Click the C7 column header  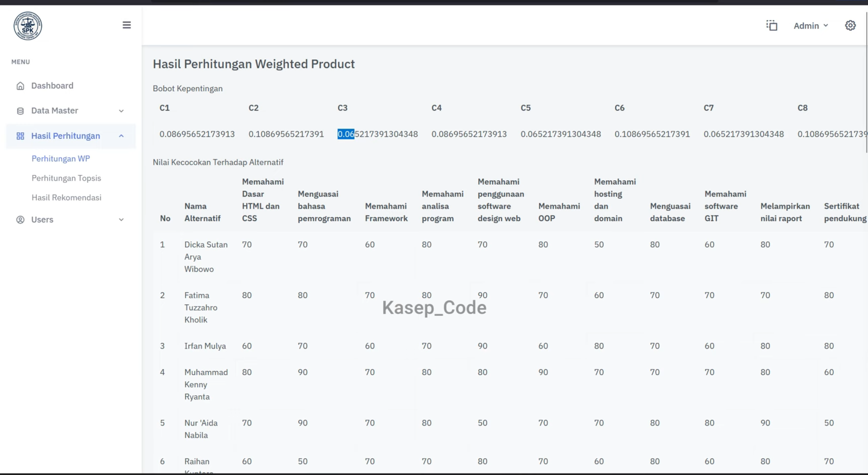pyautogui.click(x=709, y=108)
